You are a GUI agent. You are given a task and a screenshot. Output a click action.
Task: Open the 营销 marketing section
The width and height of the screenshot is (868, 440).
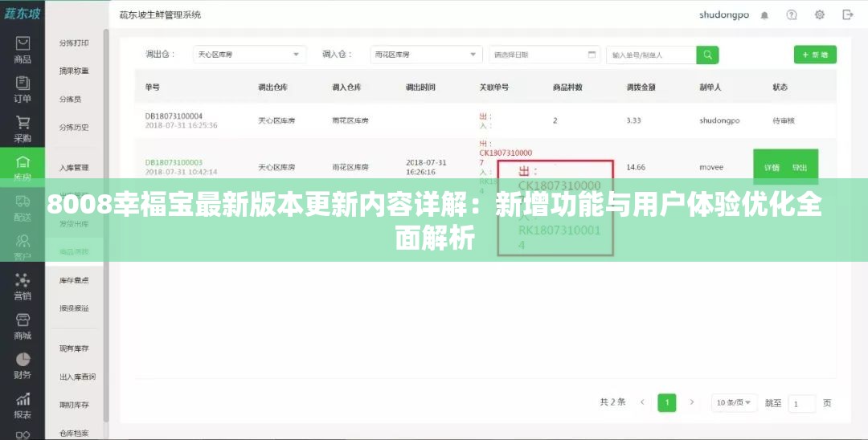(x=23, y=287)
